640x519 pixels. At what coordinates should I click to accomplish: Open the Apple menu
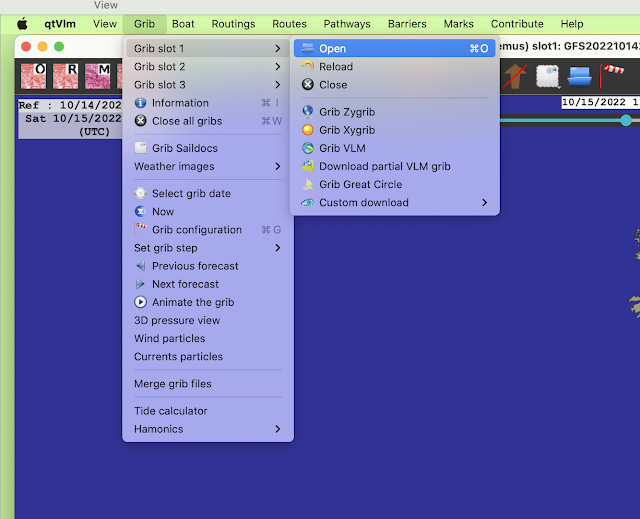(x=22, y=24)
